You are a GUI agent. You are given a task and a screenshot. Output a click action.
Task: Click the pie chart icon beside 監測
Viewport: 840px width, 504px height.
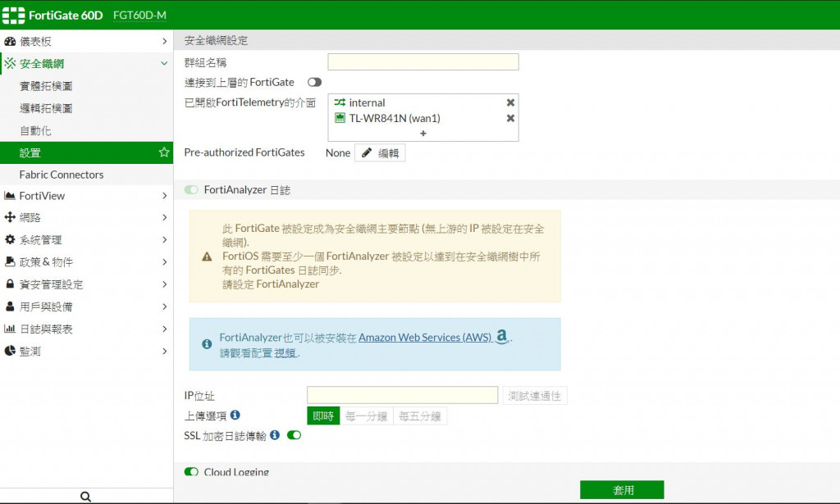pyautogui.click(x=10, y=351)
